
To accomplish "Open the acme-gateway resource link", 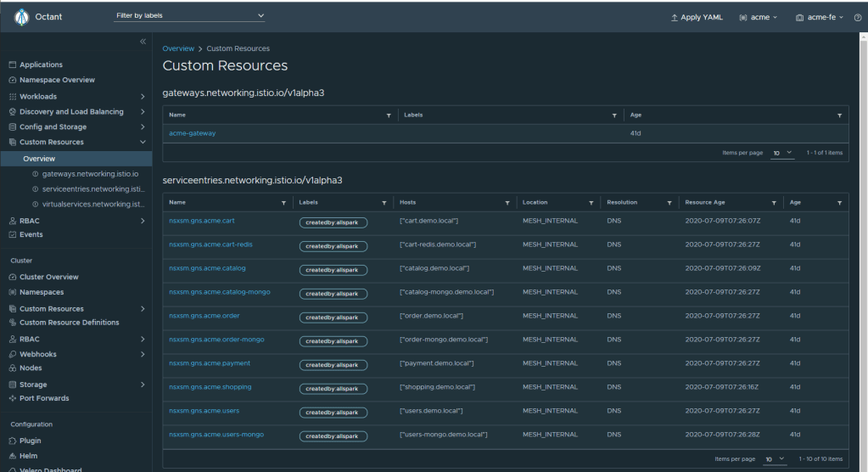I will [193, 133].
